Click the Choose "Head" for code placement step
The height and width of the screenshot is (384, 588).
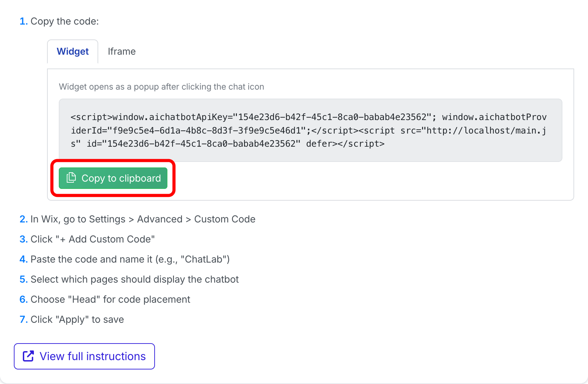tap(110, 300)
